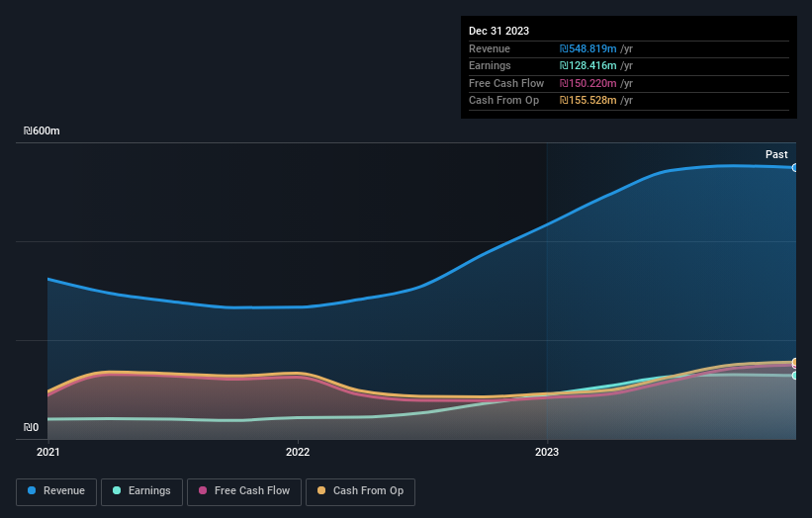This screenshot has height=518, width=812.
Task: Click the teal Earnings legend dot
Action: point(117,490)
